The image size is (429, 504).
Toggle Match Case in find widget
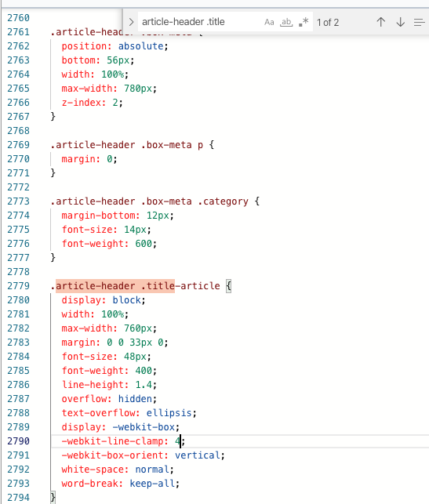click(269, 22)
